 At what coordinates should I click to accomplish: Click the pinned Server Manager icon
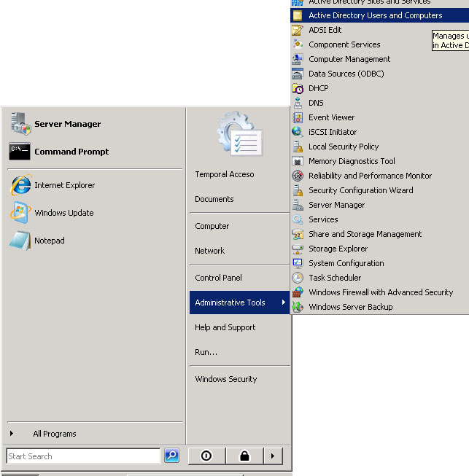point(20,123)
